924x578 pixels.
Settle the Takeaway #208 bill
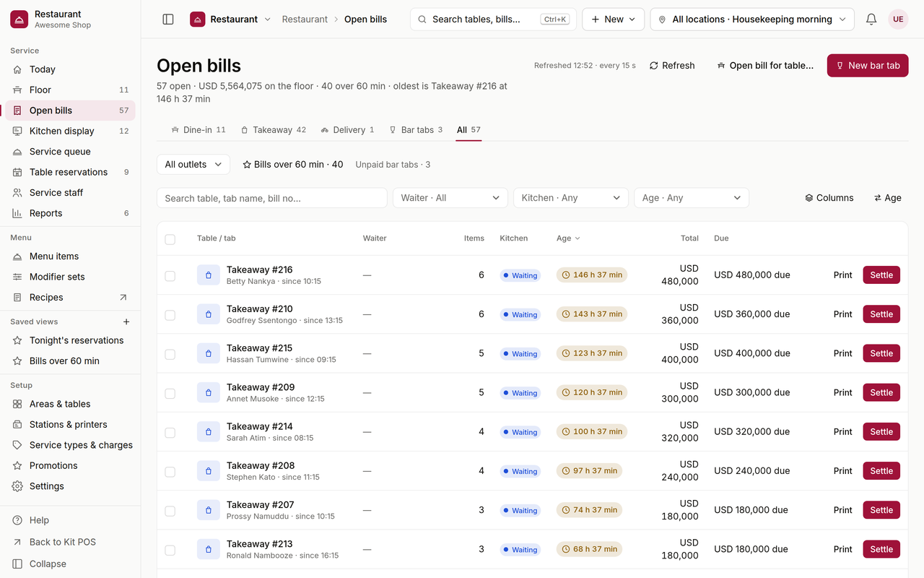tap(881, 471)
